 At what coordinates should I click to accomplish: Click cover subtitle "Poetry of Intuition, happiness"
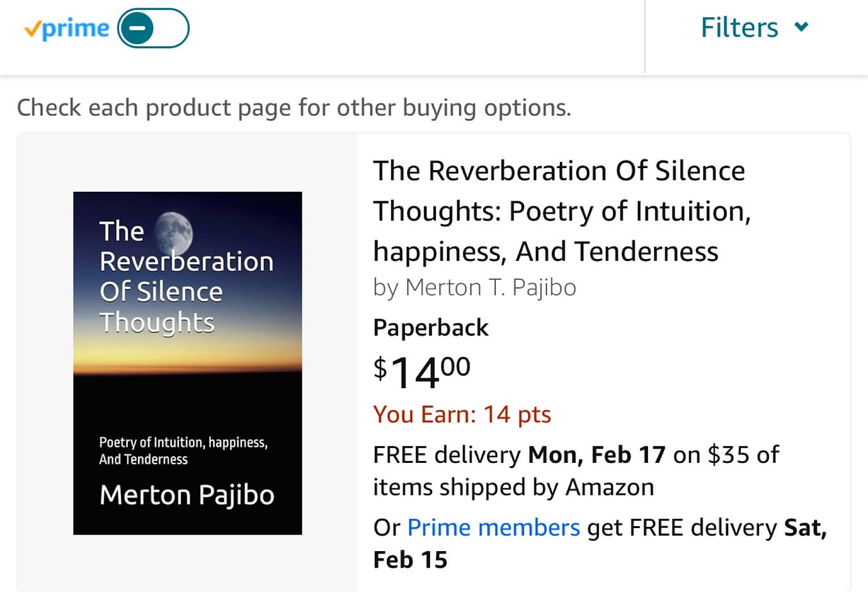(183, 442)
